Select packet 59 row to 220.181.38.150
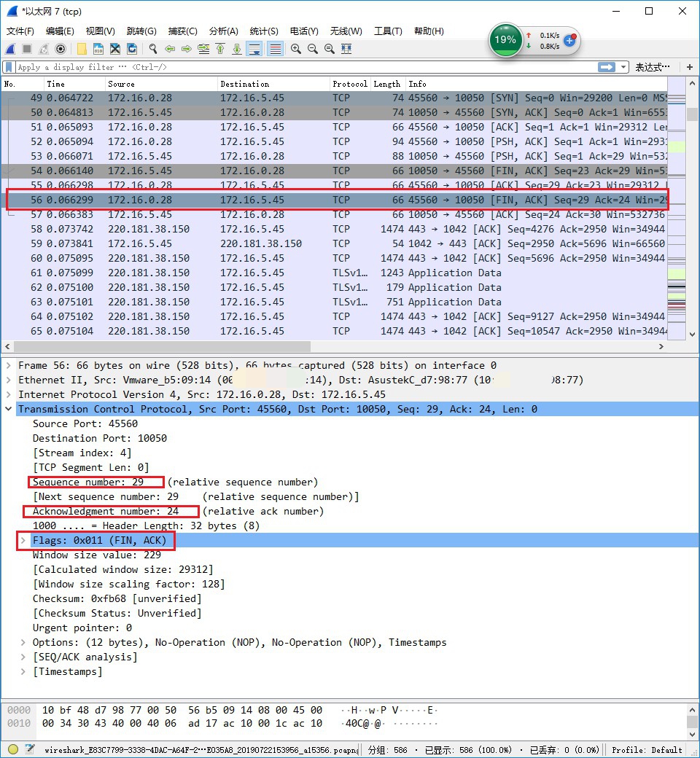The height and width of the screenshot is (758, 700). coord(334,243)
